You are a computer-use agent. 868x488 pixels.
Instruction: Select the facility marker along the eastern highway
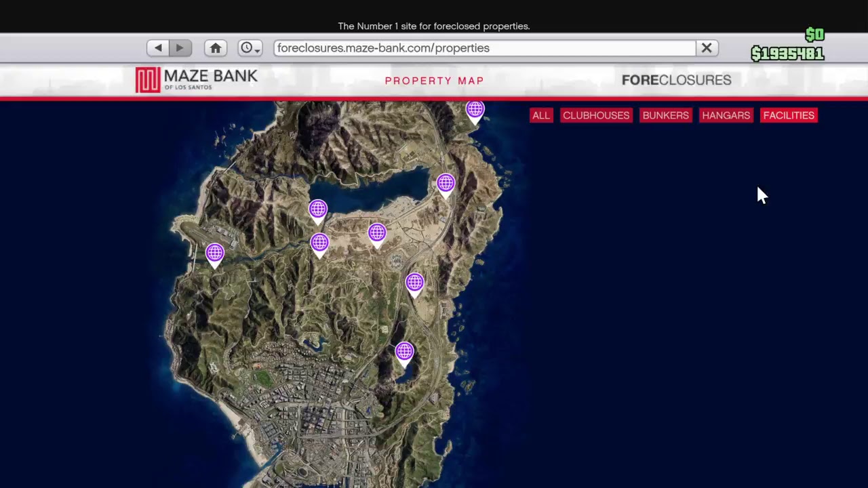tap(414, 285)
